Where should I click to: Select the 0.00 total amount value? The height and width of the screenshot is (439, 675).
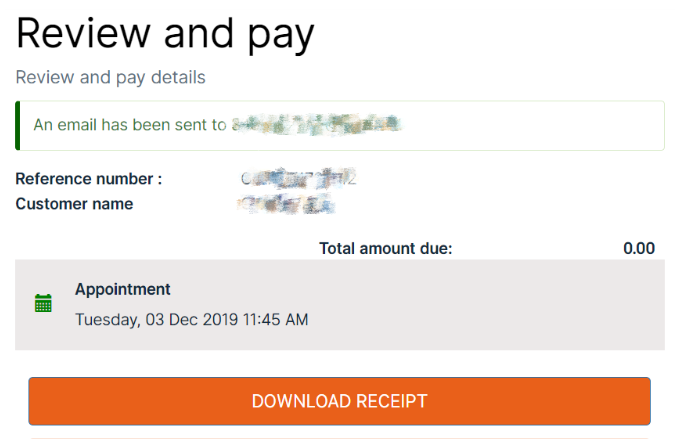[638, 248]
